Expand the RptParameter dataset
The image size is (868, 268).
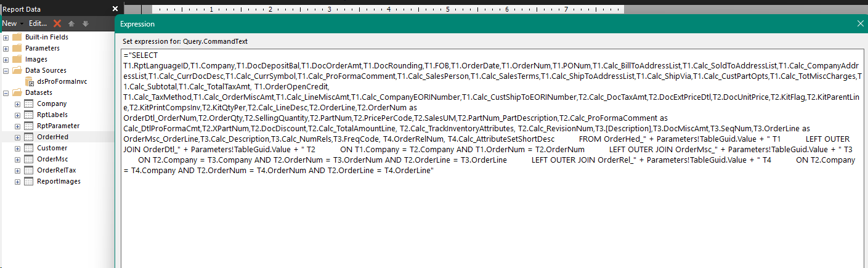pyautogui.click(x=17, y=126)
